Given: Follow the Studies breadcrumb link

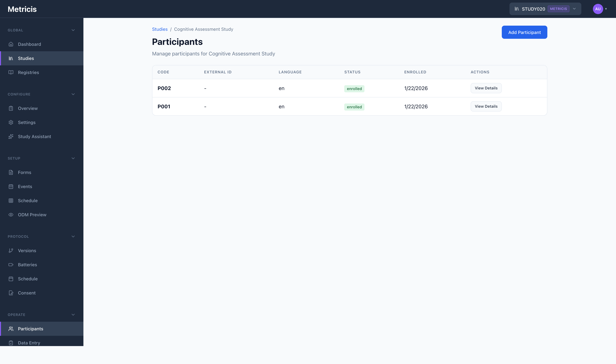Looking at the screenshot, I should click(x=160, y=29).
